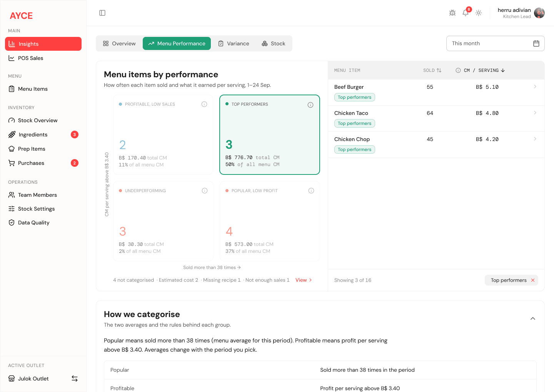This screenshot has width=554, height=392.
Task: Show info for Popular, Low Profit
Action: [x=311, y=191]
